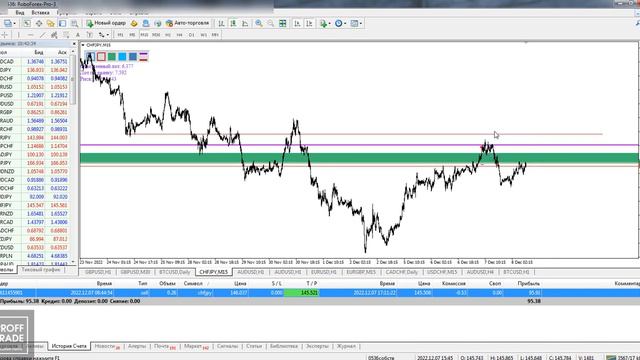This screenshot has height=360, width=640.
Task: Open the chart templates icon
Action: [354, 23]
